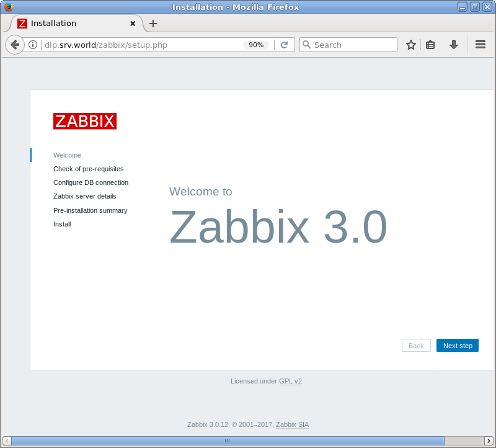The height and width of the screenshot is (448, 496).
Task: Minimize the Firefox window
Action: pos(463,7)
